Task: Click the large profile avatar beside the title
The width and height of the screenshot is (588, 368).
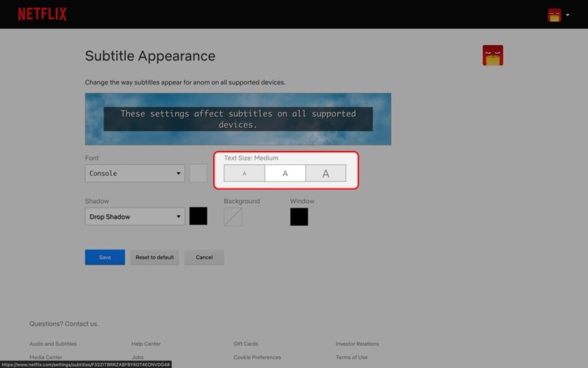Action: click(492, 55)
